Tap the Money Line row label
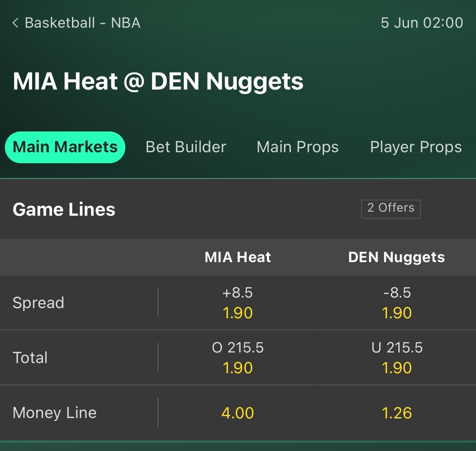This screenshot has height=451, width=476. click(x=55, y=413)
